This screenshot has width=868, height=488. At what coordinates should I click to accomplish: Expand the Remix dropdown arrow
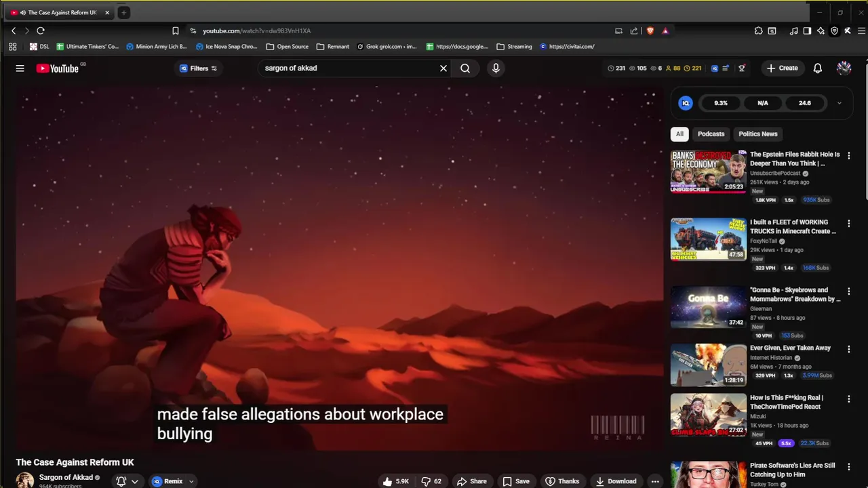(x=191, y=481)
